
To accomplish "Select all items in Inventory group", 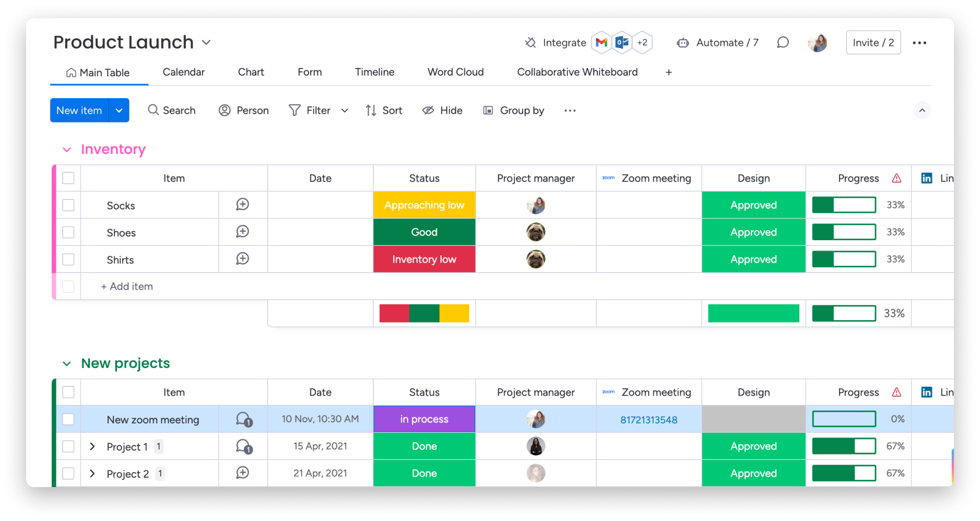I will pyautogui.click(x=68, y=178).
